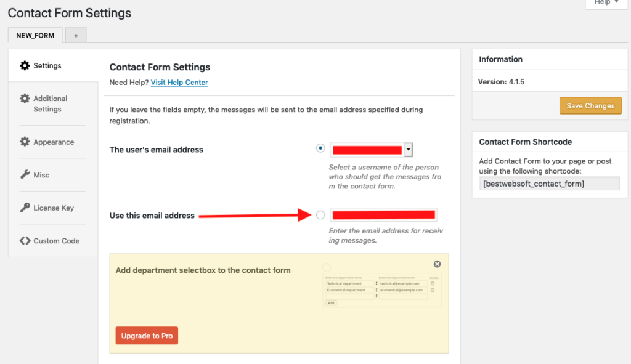Click the License Key icon
The width and height of the screenshot is (631, 364).
click(25, 208)
